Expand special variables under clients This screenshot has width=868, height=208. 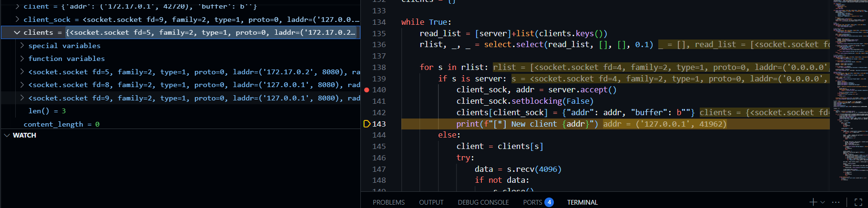click(22, 46)
